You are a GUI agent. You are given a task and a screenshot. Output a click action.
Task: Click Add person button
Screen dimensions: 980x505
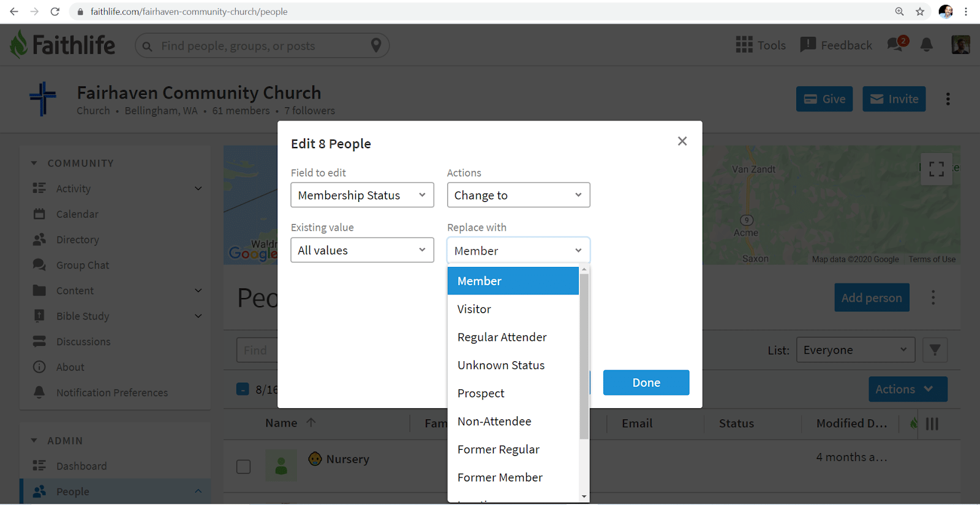[872, 297]
